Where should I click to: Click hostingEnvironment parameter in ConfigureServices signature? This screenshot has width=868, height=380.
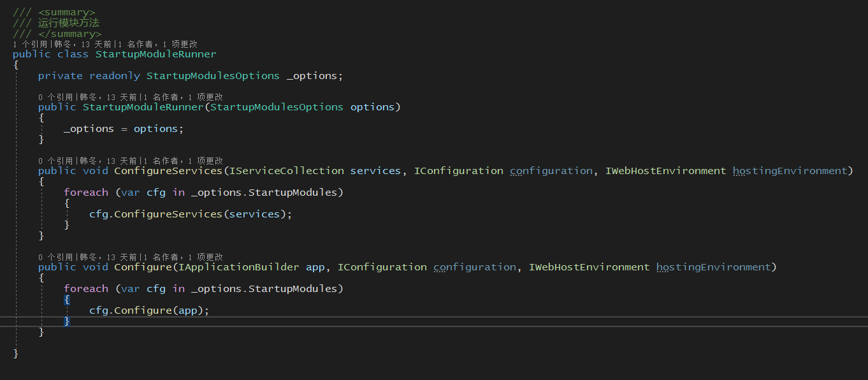tap(790, 171)
